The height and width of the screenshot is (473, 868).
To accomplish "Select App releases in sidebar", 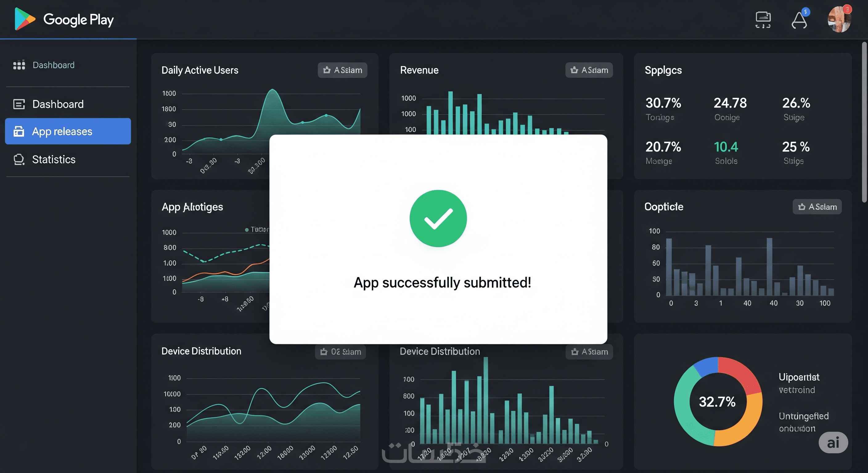I will click(x=68, y=131).
